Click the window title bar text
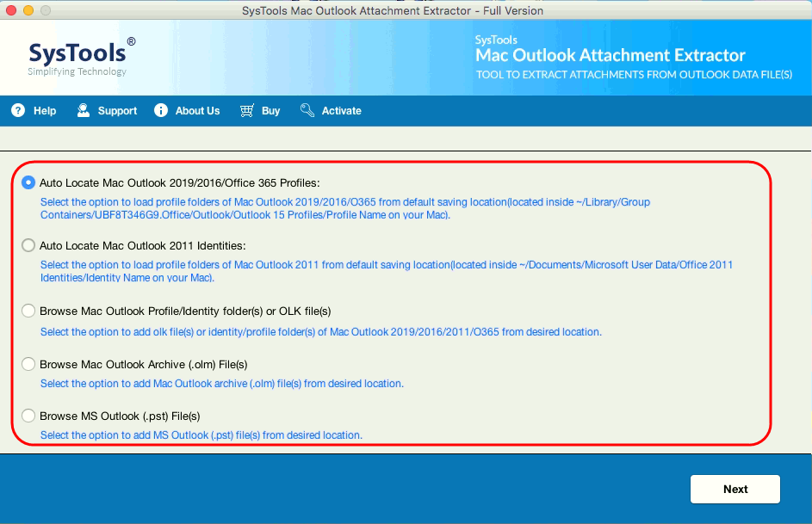 (x=393, y=10)
